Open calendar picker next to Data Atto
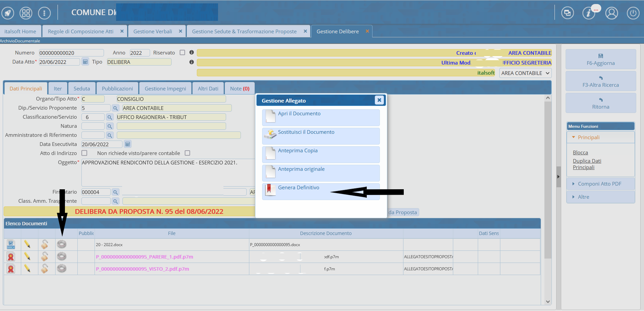Image resolution: width=644 pixels, height=311 pixels. pos(85,62)
